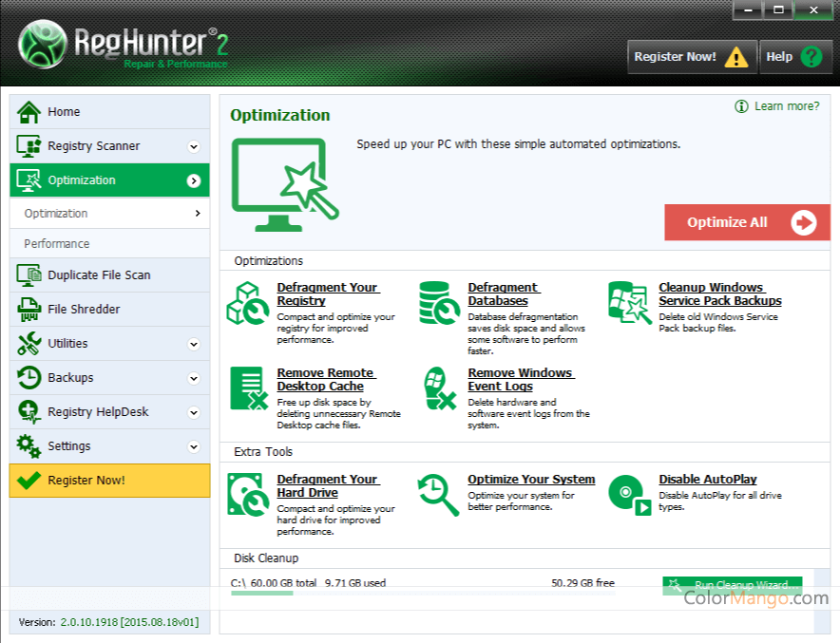
Task: Click the green question mark Help icon
Action: click(x=811, y=57)
